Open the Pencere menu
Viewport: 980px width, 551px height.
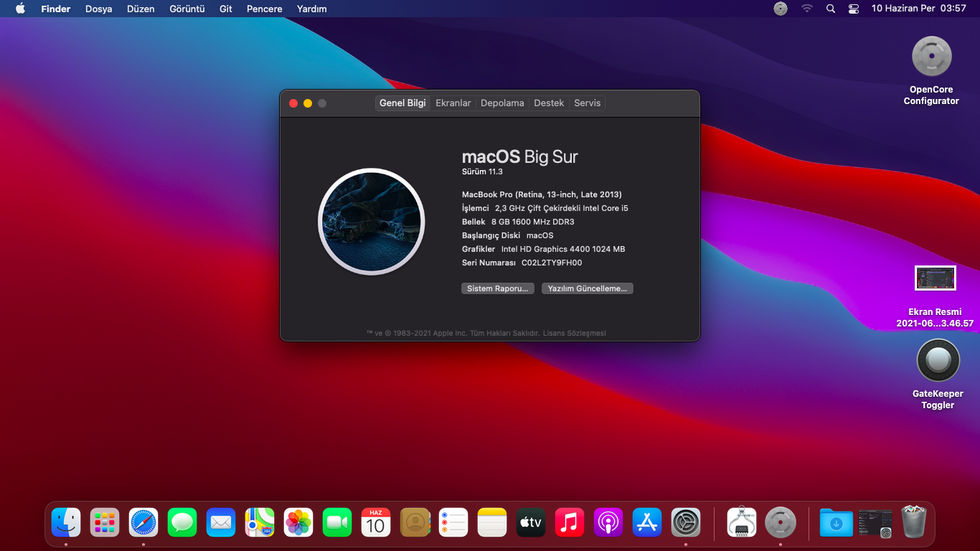[264, 9]
